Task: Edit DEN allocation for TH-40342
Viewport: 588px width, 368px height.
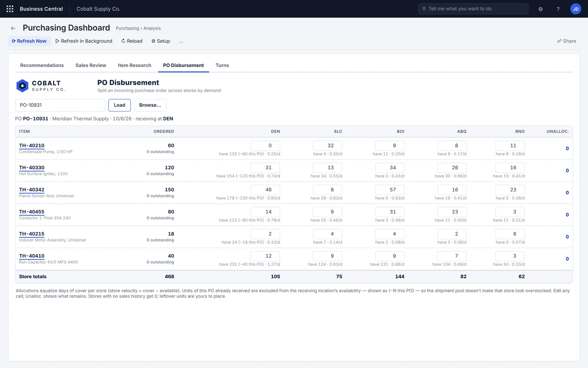Action: pyautogui.click(x=265, y=190)
